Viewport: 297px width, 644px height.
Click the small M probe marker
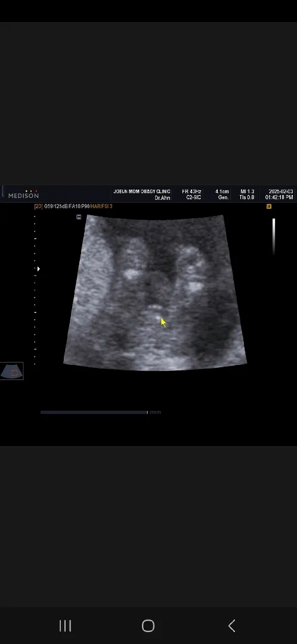(79, 217)
